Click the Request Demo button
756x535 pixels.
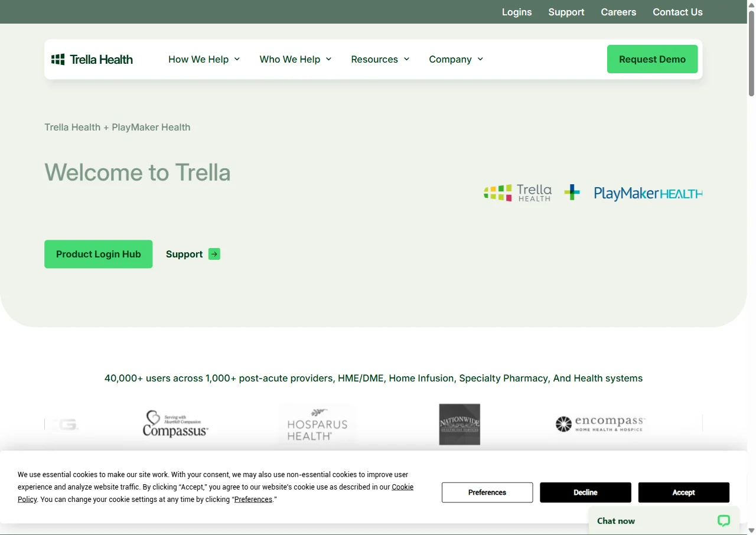(652, 59)
